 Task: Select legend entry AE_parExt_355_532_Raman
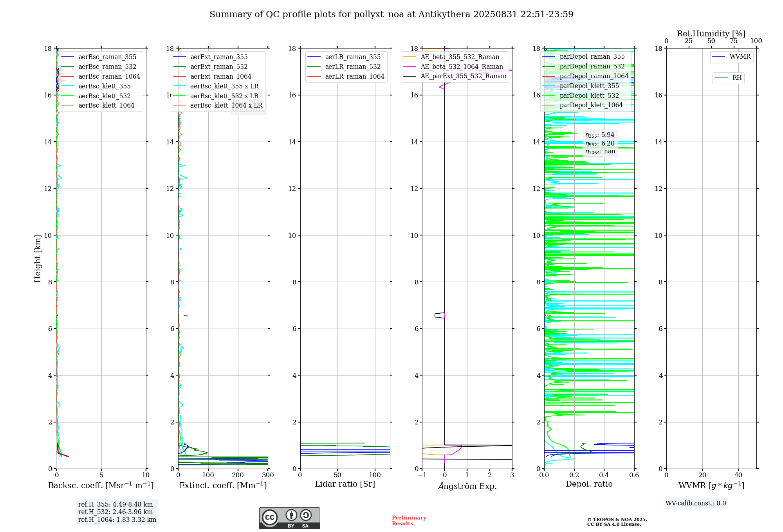tap(455, 76)
